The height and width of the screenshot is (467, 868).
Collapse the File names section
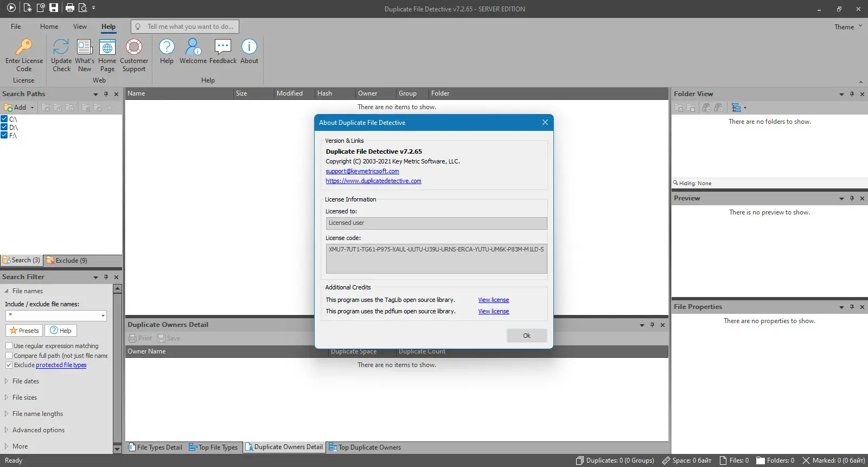[6, 291]
